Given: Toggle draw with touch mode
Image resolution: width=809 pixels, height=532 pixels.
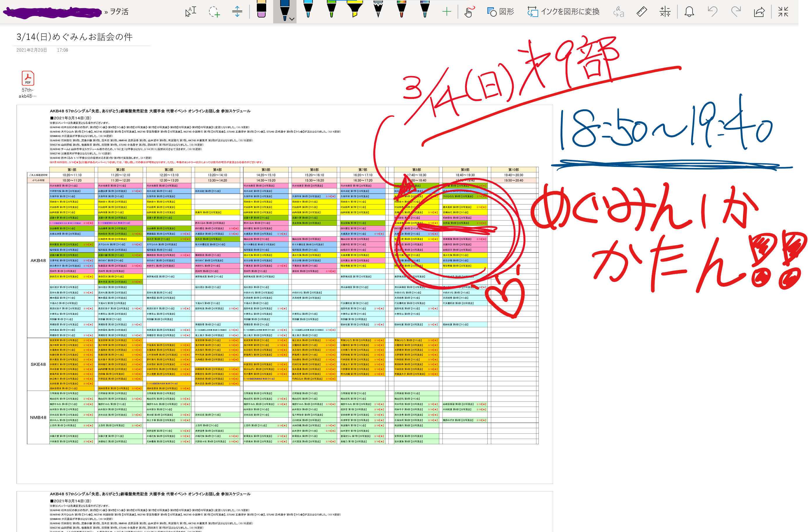Looking at the screenshot, I should (x=469, y=12).
